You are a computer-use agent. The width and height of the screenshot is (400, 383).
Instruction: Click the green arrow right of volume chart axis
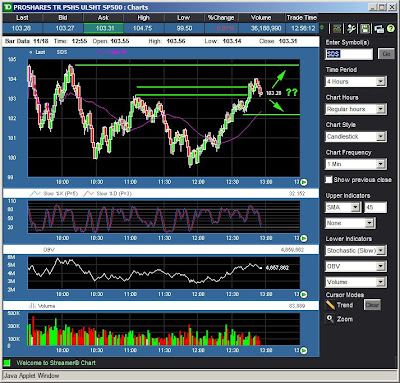(304, 350)
